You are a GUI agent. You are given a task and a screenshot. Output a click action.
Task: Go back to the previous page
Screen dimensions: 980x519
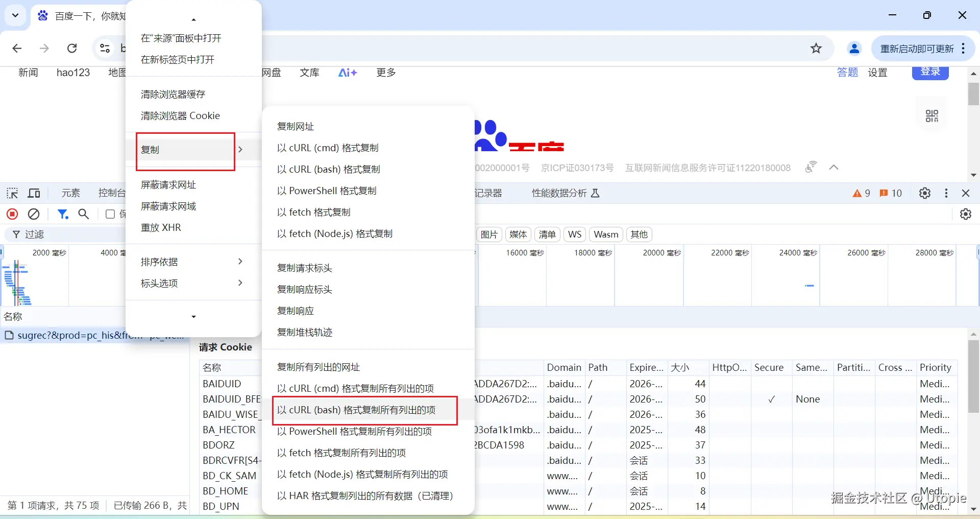[x=17, y=49]
